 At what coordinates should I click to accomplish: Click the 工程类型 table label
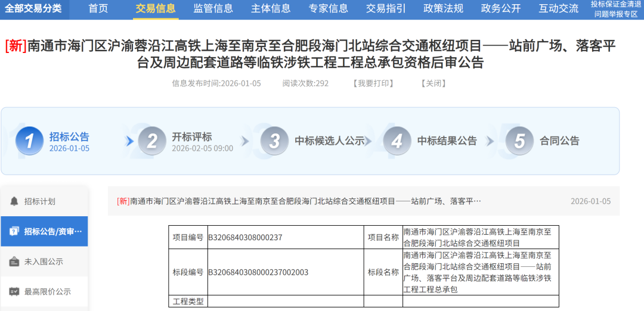[x=188, y=301]
